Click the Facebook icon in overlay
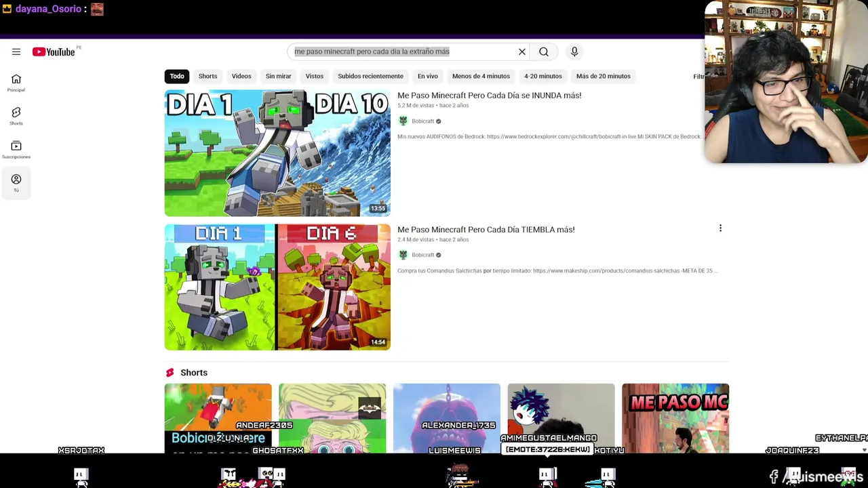 pos(774,477)
